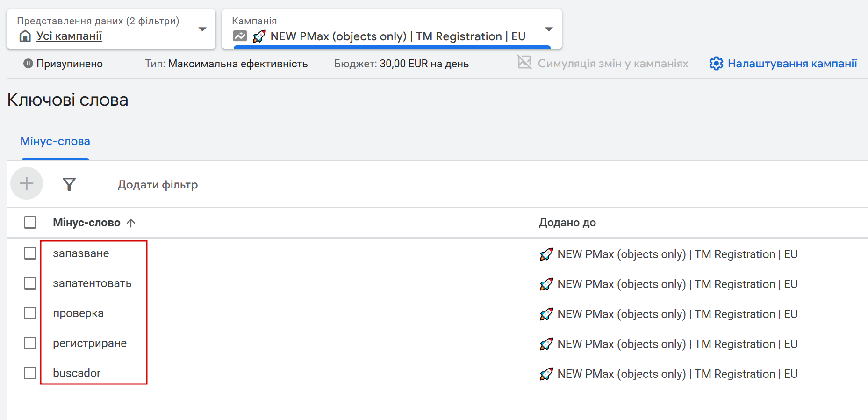The image size is (868, 420).
Task: Open Налаштування кампанії link
Action: 792,64
